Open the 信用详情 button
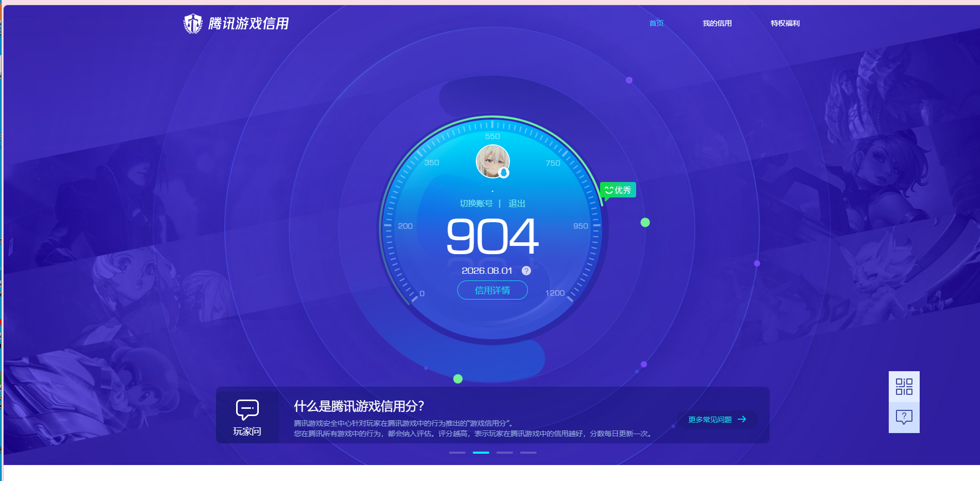 tap(492, 290)
